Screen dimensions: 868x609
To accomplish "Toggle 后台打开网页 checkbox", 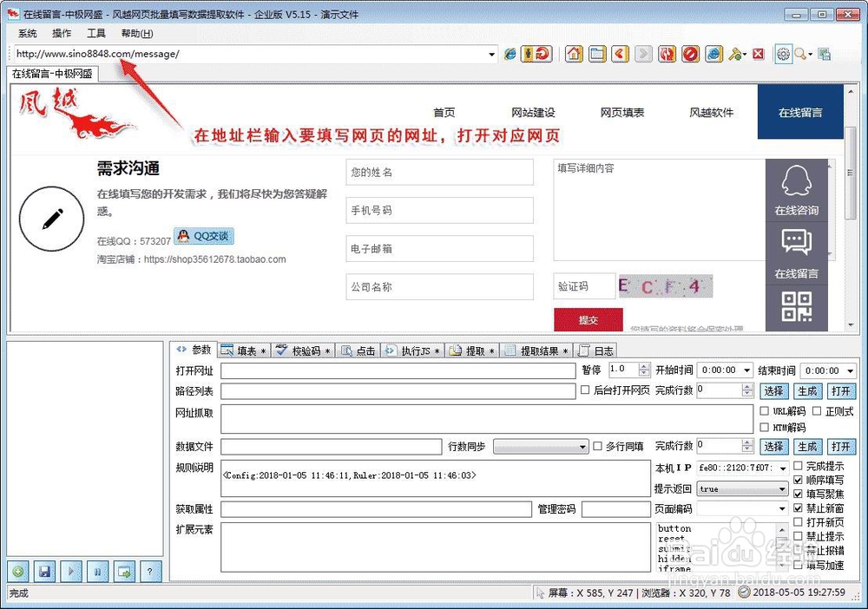I will pos(585,390).
